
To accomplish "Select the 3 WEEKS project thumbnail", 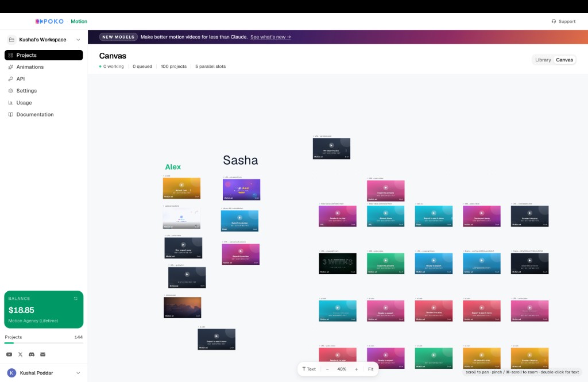I will tap(338, 264).
